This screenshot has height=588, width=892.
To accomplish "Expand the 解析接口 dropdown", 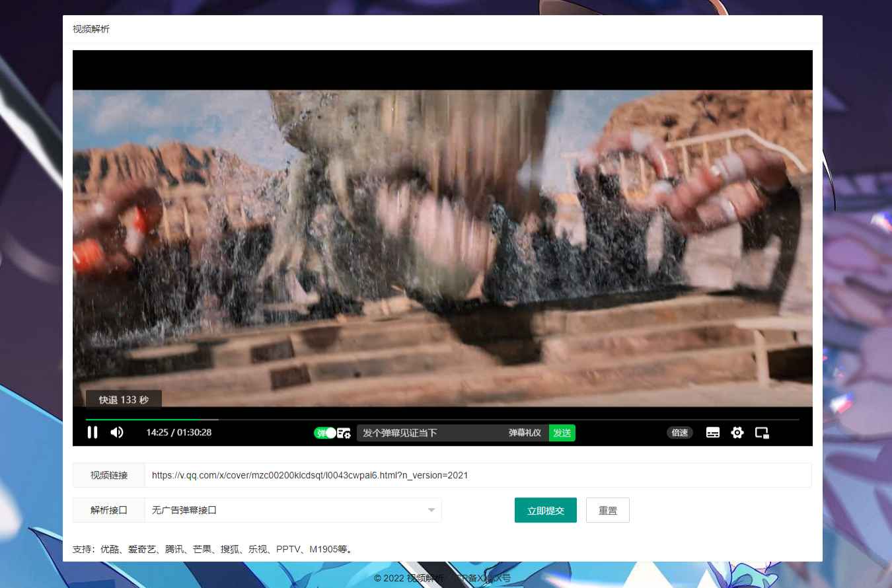I will point(293,510).
